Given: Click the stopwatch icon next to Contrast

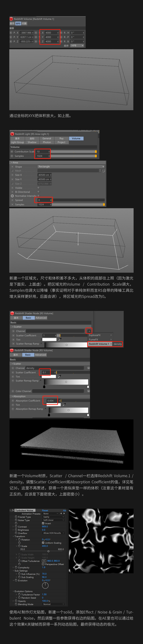Looking at the screenshot, I should coord(16,527).
